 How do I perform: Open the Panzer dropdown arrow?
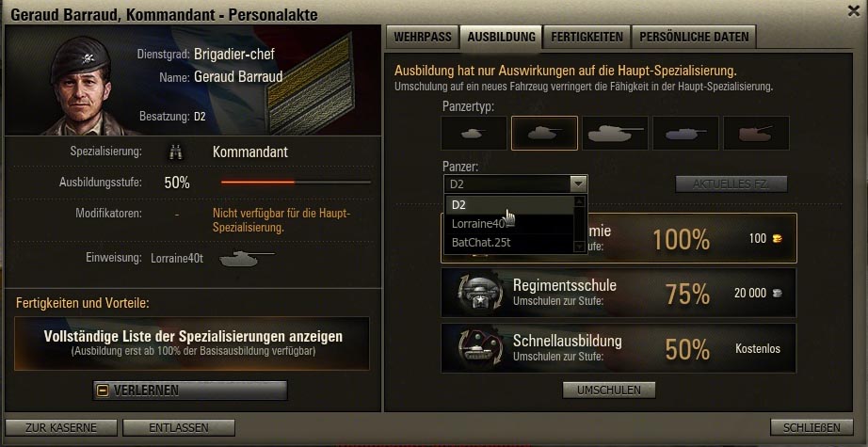tap(578, 184)
